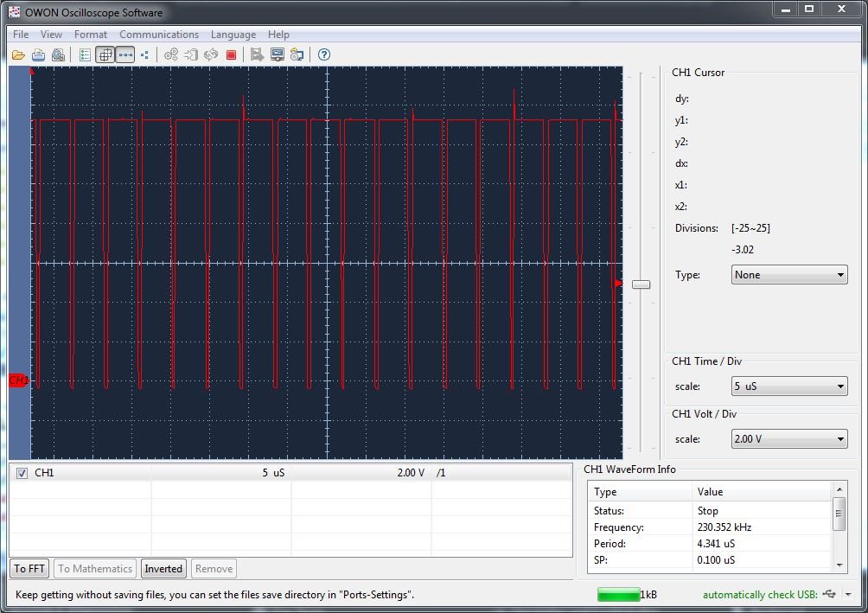Click the vertical position slider handle
868x613 pixels.
[x=641, y=284]
